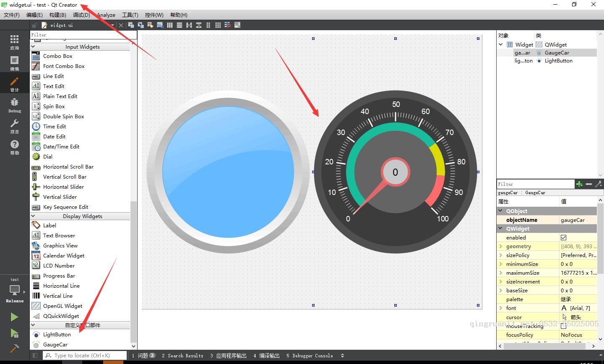Open Application Output pane
This screenshot has height=364, width=604.
point(229,356)
